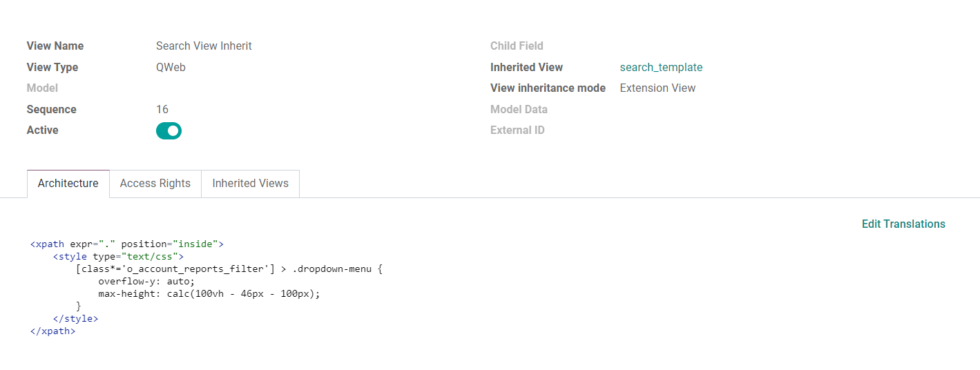Screen dimensions: 980x370
Task: Click the Sequence value 16
Action: tap(162, 109)
